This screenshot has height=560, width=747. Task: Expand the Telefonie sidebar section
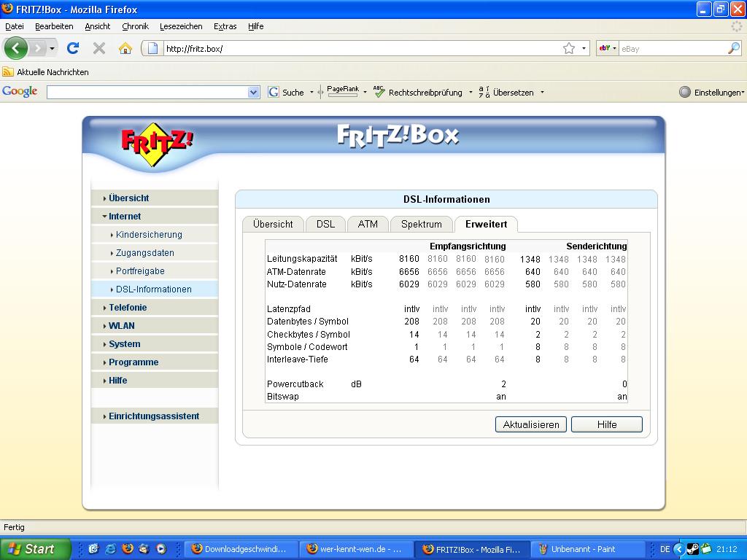155,308
